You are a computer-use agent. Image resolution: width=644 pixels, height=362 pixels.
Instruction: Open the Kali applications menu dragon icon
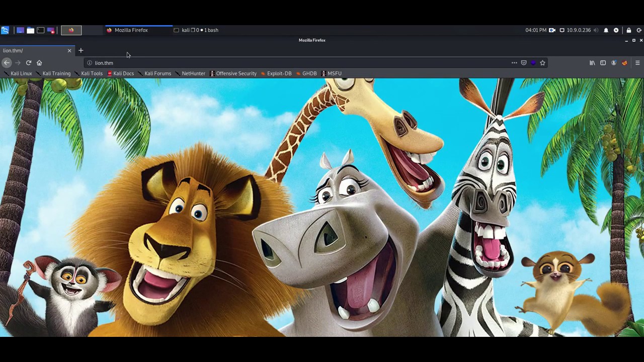click(x=5, y=30)
